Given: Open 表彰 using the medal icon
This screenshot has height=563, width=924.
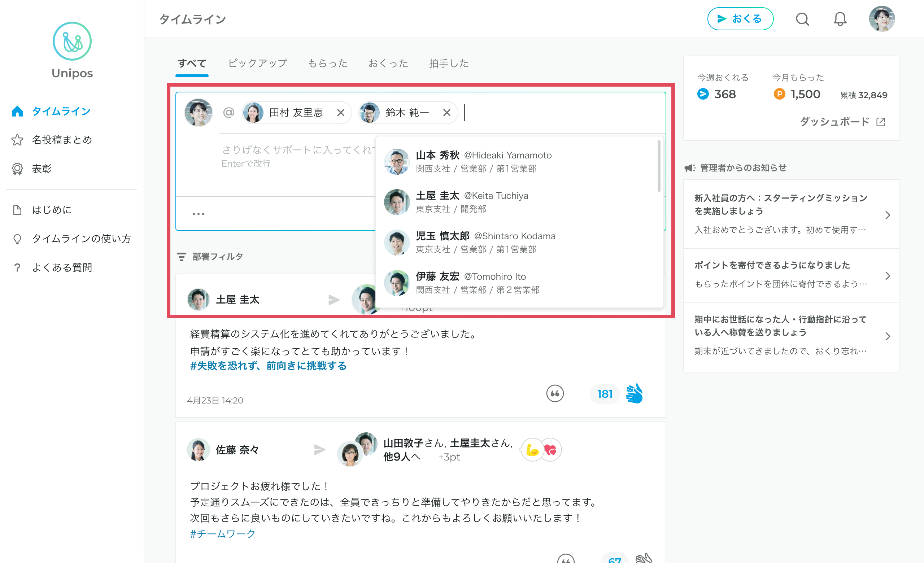Looking at the screenshot, I should click(17, 169).
